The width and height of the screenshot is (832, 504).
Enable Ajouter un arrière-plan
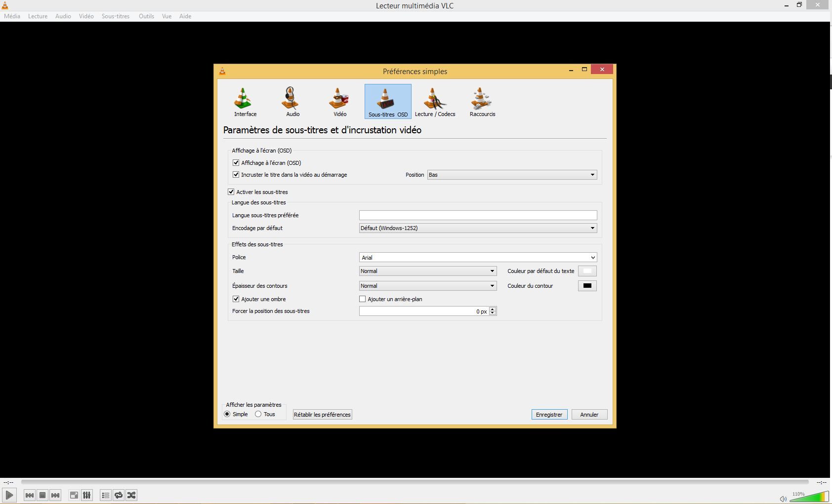[x=363, y=299]
